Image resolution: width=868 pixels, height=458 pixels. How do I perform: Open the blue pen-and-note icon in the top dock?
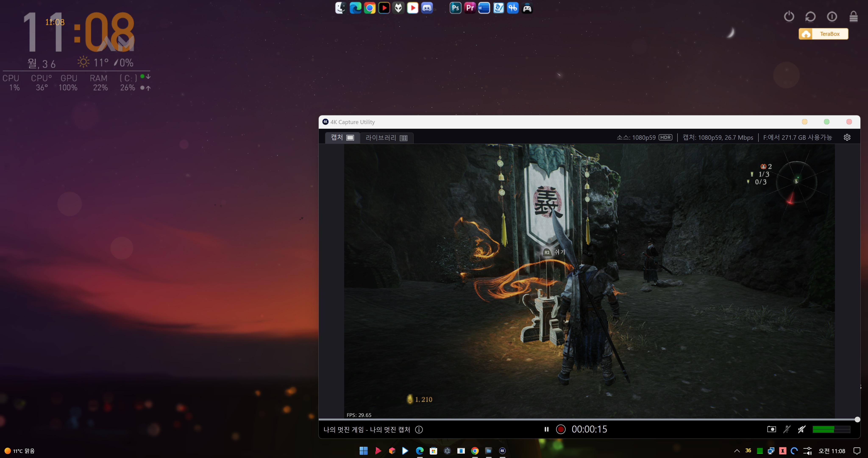pos(498,8)
